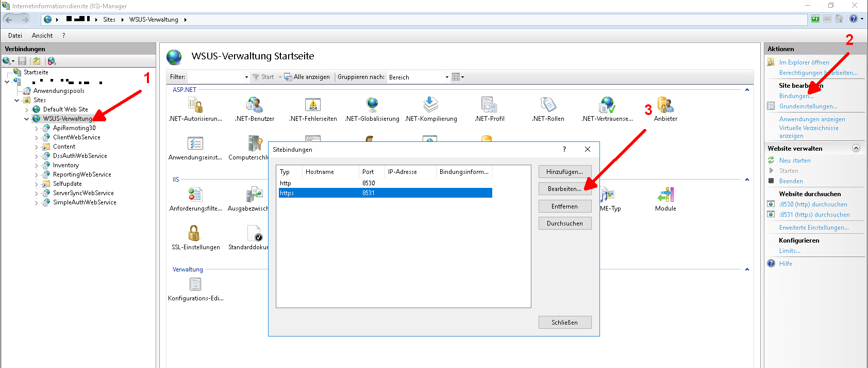Open the Datei menu
Screen dimensions: 868x368
15,36
